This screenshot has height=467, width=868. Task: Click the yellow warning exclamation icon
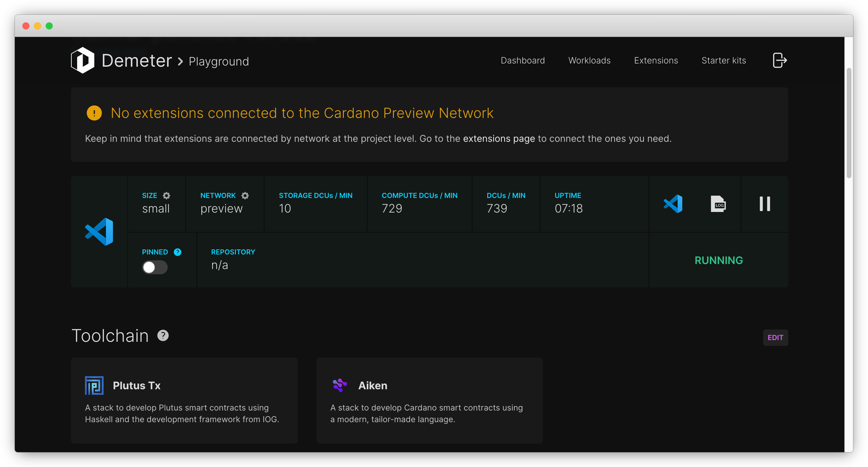tap(94, 113)
